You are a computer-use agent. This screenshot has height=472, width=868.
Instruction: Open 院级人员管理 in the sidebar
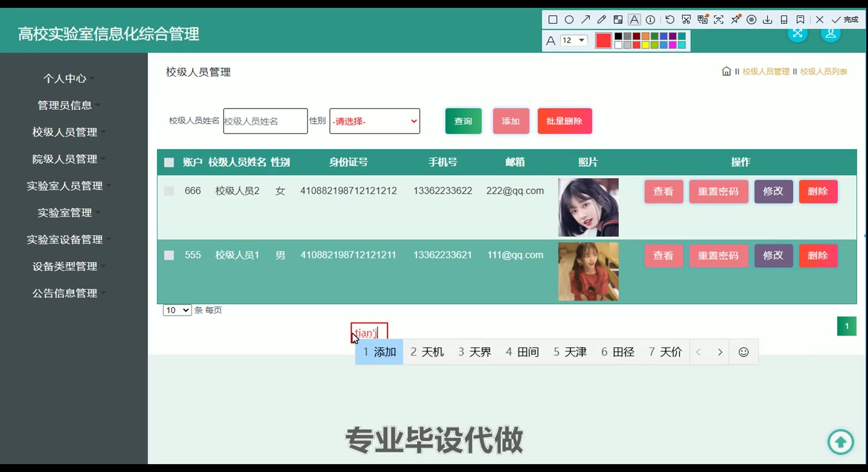click(65, 159)
